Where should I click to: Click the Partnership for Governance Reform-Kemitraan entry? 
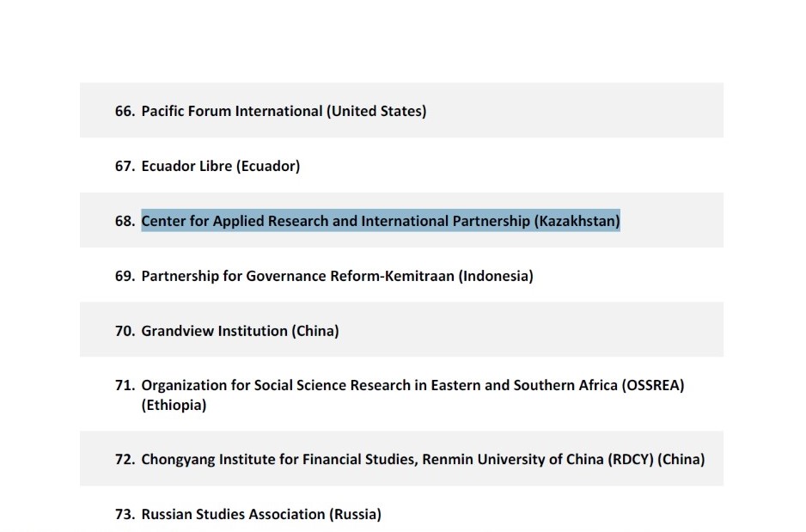pyautogui.click(x=337, y=276)
